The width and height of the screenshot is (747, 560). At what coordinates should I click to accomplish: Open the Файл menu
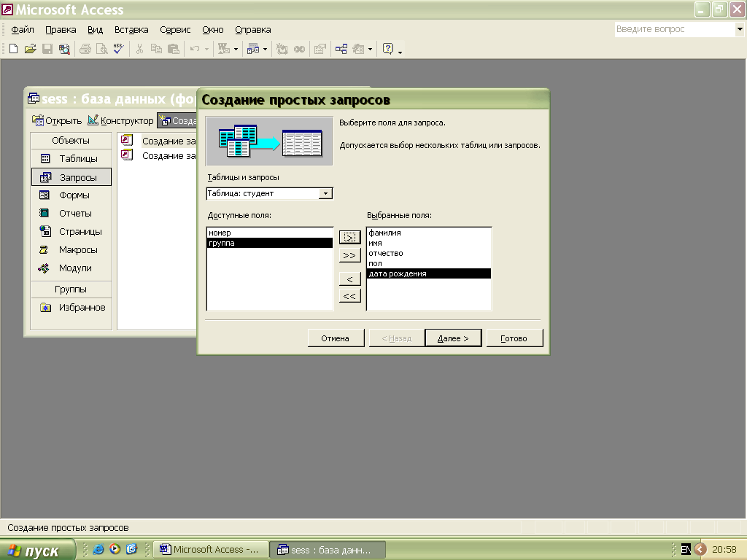point(23,29)
